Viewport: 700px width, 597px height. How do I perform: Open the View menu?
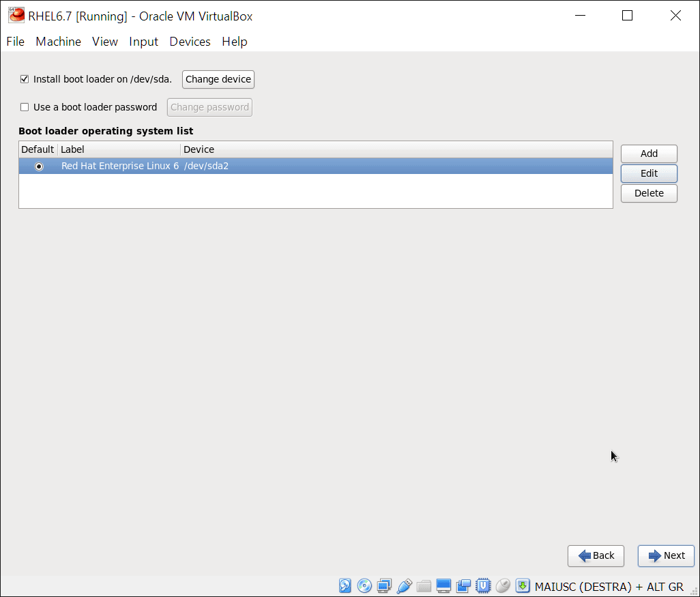click(x=105, y=42)
